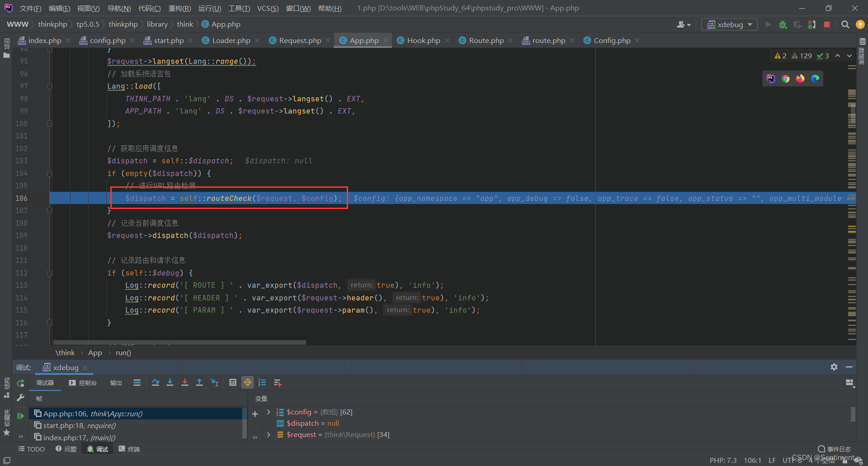The height and width of the screenshot is (466, 868).
Task: Switch to the Request.php editor tab
Action: click(300, 40)
